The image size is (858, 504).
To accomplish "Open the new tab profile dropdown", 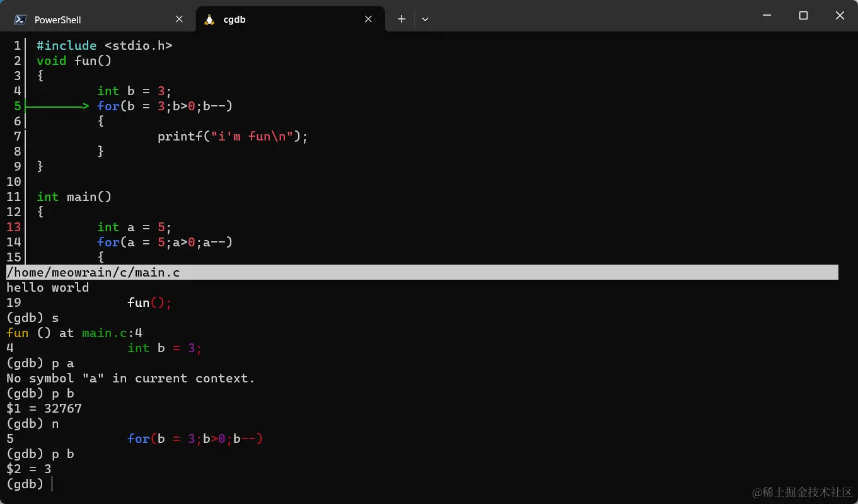I will (x=425, y=20).
